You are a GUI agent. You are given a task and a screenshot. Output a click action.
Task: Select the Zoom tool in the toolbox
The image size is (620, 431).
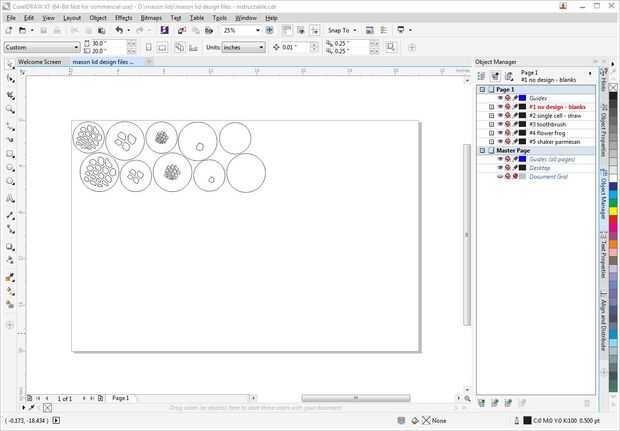[x=10, y=110]
